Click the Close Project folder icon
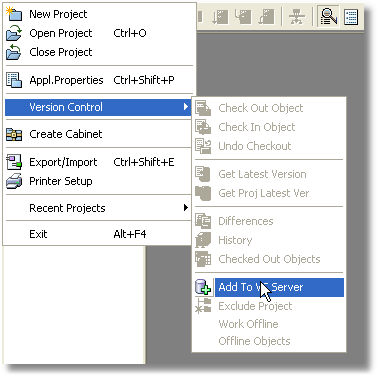The width and height of the screenshot is (378, 378). [x=14, y=52]
